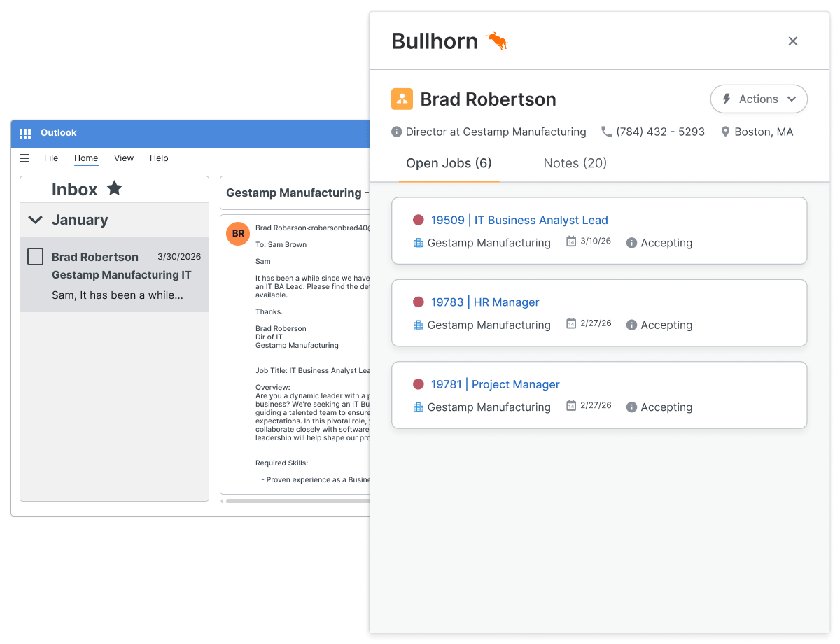Image resolution: width=840 pixels, height=644 pixels.
Task: Click Gestamp Manufacturing on the 19509 job card
Action: (489, 243)
